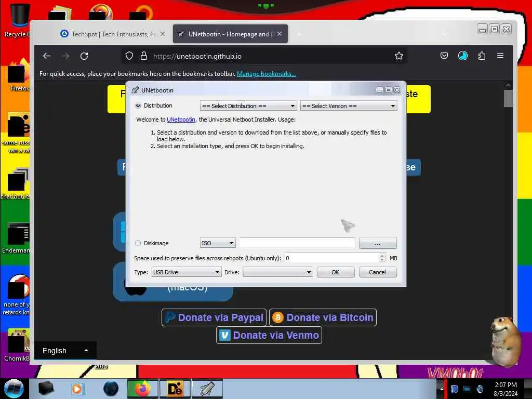
Task: Open the ISO disk image type dropdown
Action: [x=218, y=243]
